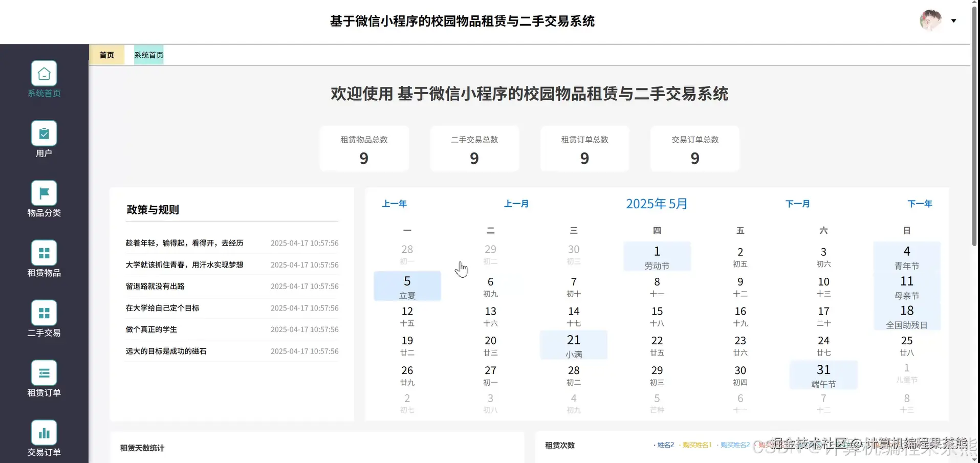Select the 用户 sidebar icon

43,138
